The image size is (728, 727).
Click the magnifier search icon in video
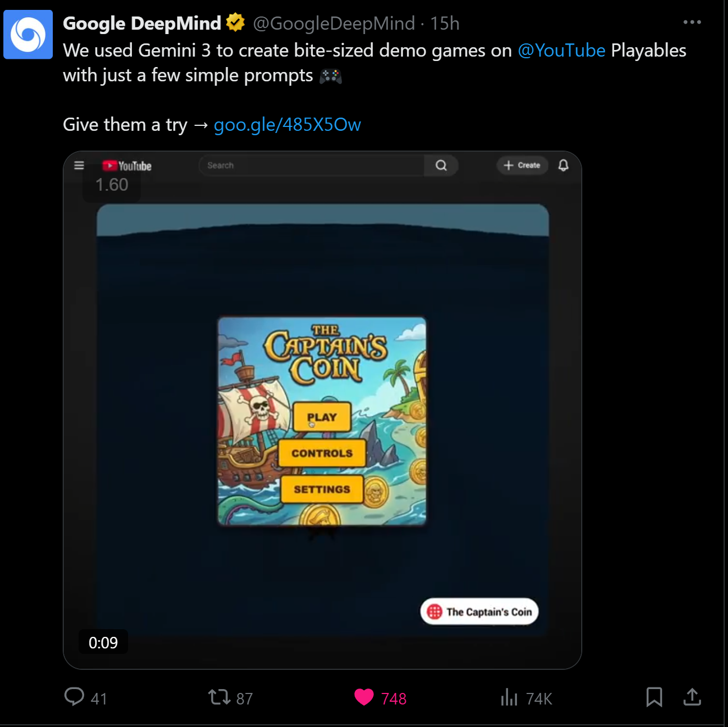click(x=441, y=165)
